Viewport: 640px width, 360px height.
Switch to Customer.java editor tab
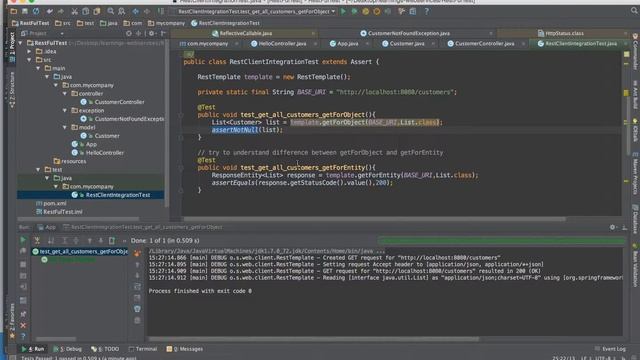pos(407,43)
